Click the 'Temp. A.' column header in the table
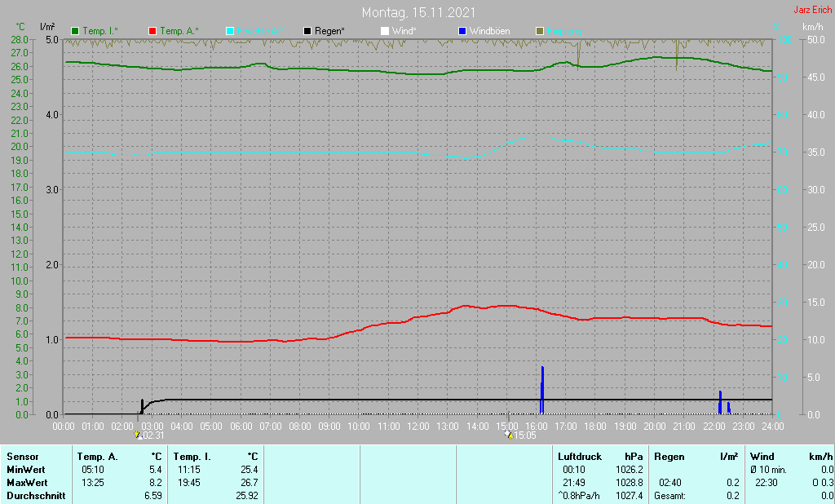Image resolution: width=835 pixels, height=504 pixels. tap(97, 457)
